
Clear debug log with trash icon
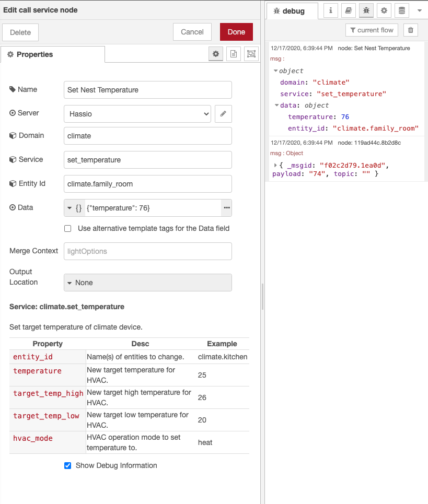click(411, 30)
